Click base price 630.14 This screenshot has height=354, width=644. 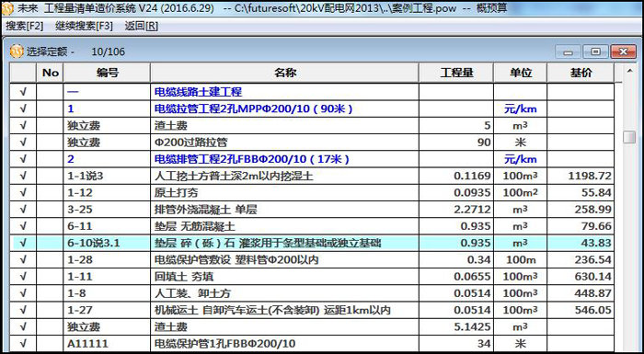(x=593, y=277)
